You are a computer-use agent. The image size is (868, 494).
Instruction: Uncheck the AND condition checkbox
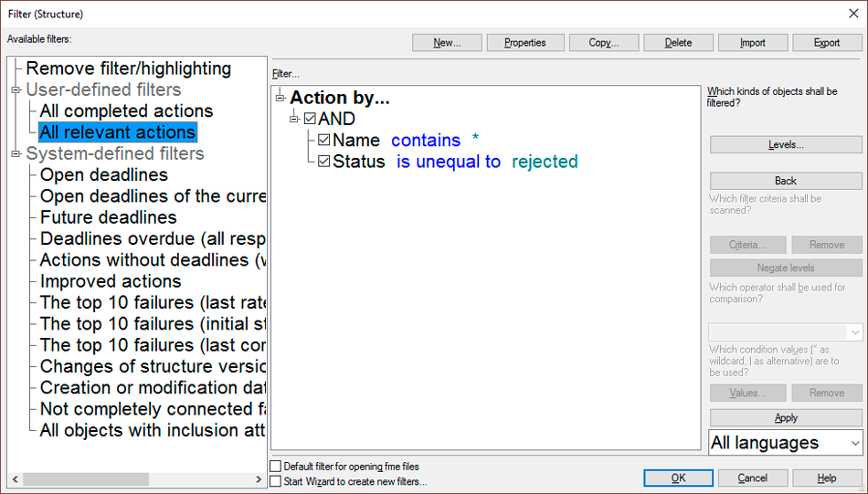click(x=310, y=119)
